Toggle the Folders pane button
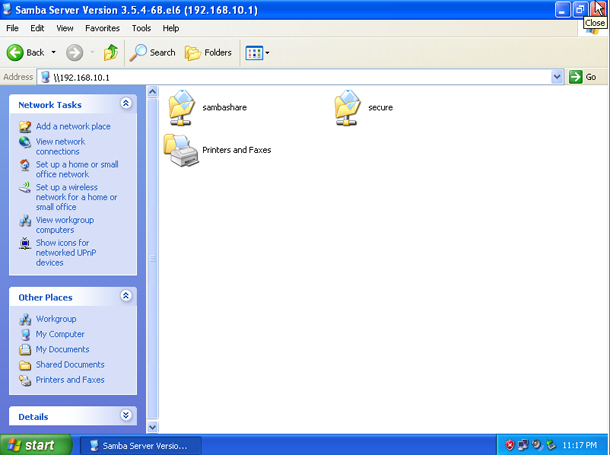610x455 pixels. pyautogui.click(x=208, y=52)
